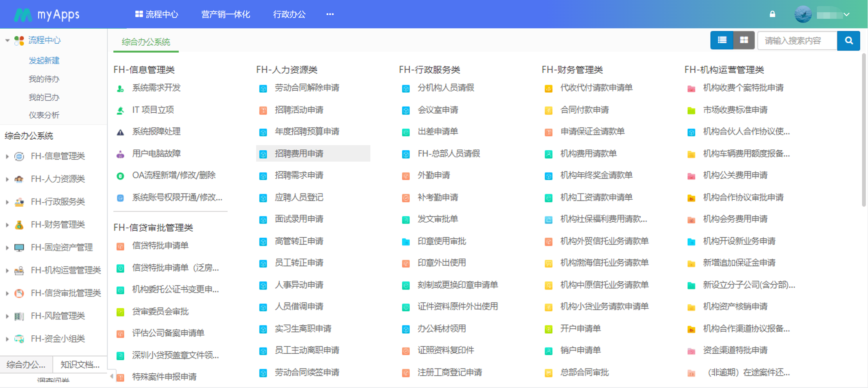Viewport: 868px width, 388px height.
Task: Open the account dropdown next to the avatar
Action: [847, 14]
